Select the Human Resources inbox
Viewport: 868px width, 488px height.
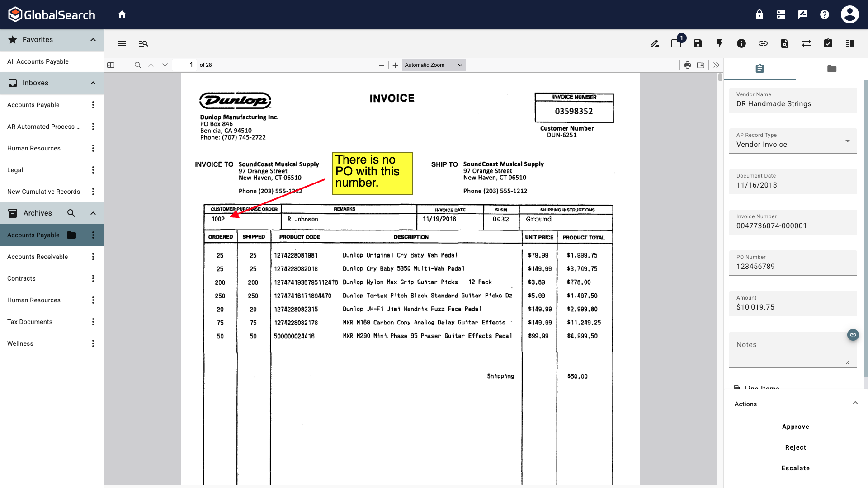tap(34, 148)
